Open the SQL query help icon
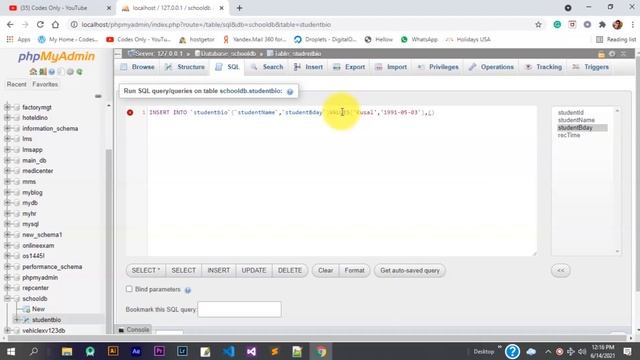The width and height of the screenshot is (640, 360). 290,91
